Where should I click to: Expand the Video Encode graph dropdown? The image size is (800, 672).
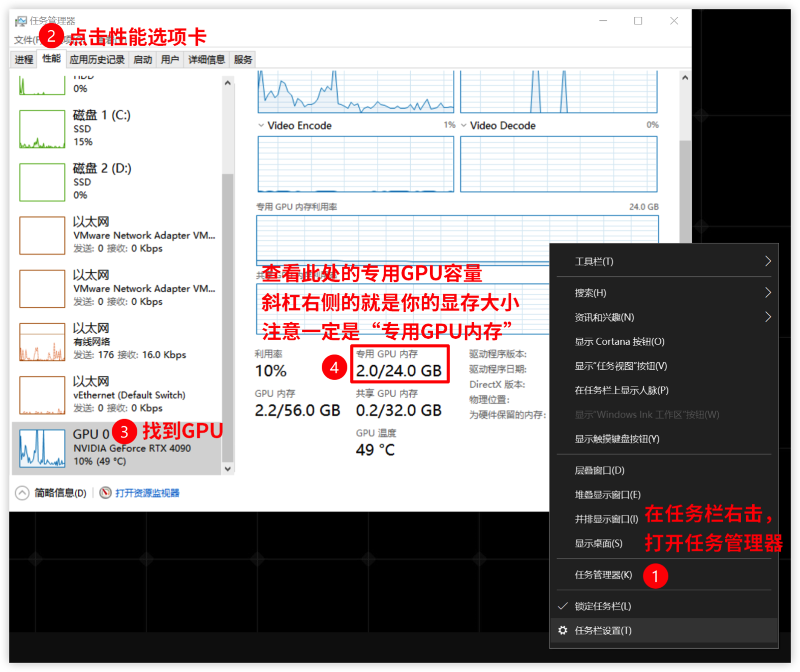261,125
